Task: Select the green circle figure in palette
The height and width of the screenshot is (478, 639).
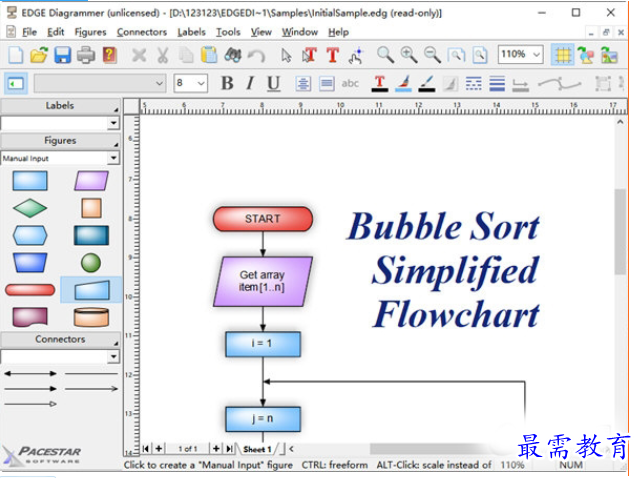Action: (x=91, y=263)
